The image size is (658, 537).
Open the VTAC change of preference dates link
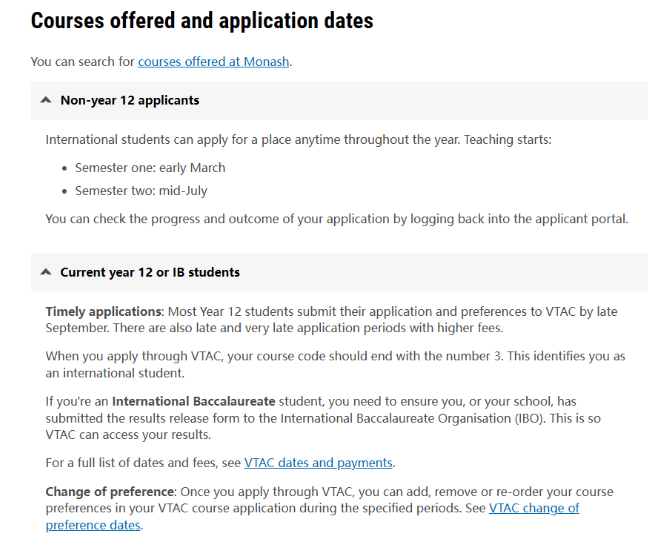[x=312, y=516]
